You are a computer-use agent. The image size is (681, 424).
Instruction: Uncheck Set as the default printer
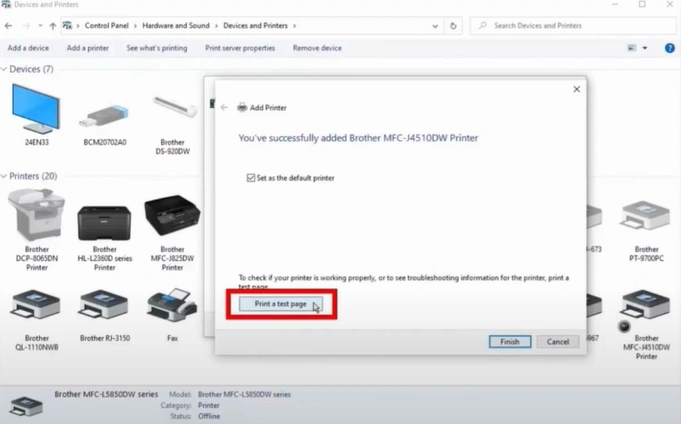pyautogui.click(x=251, y=178)
